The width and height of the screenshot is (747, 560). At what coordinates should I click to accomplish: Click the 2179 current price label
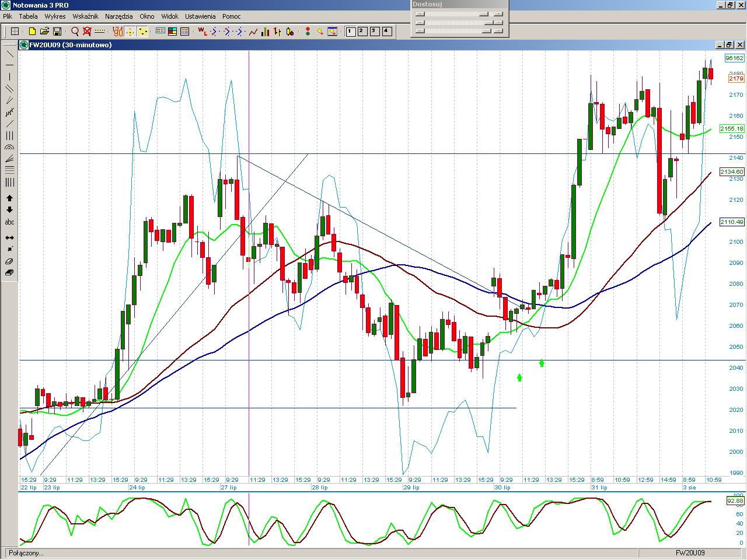pos(736,78)
